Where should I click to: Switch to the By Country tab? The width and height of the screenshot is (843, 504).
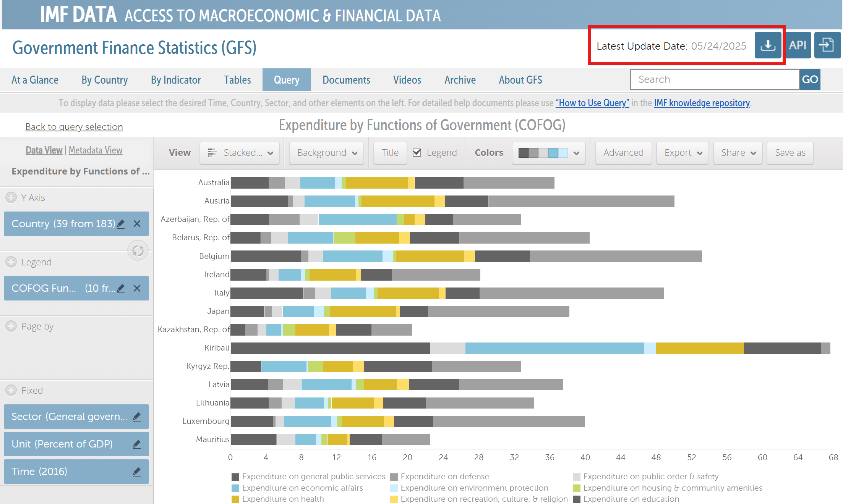(x=104, y=80)
